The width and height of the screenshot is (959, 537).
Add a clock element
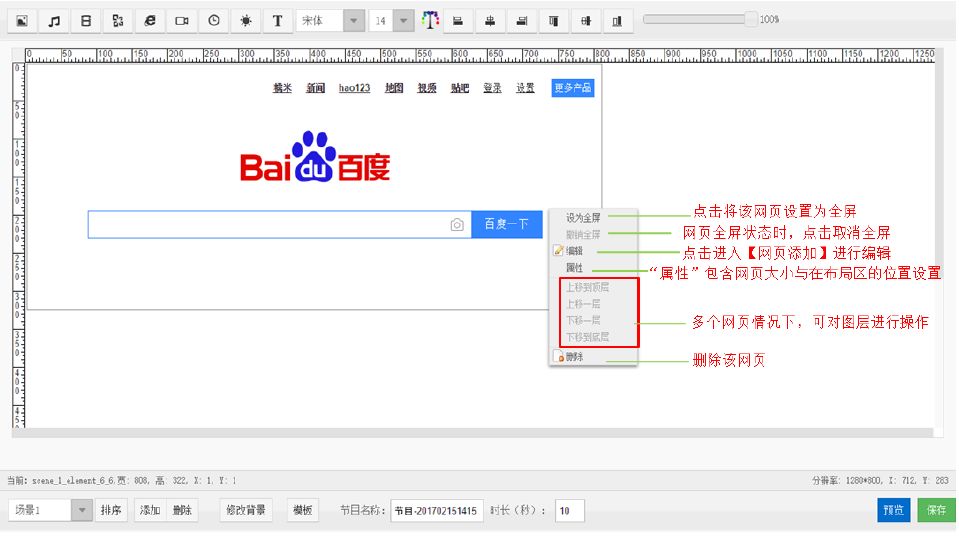[x=213, y=21]
